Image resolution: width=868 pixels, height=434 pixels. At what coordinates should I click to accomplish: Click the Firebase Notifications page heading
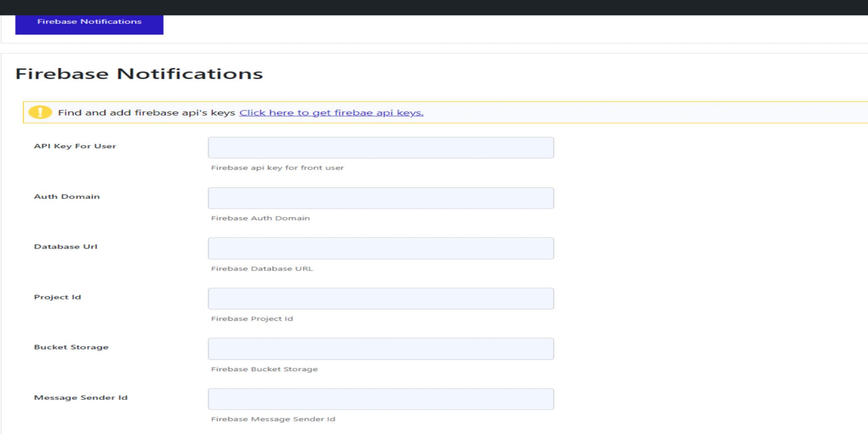tap(139, 73)
